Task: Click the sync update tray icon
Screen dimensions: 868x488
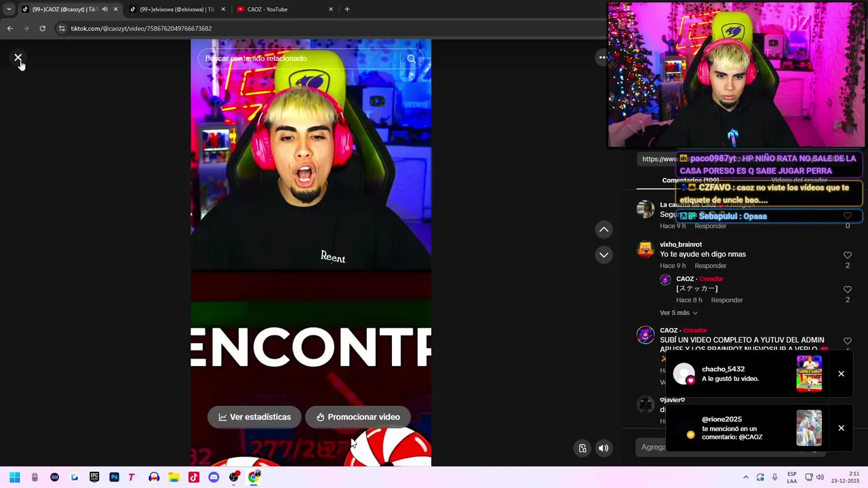Action: pos(760,477)
